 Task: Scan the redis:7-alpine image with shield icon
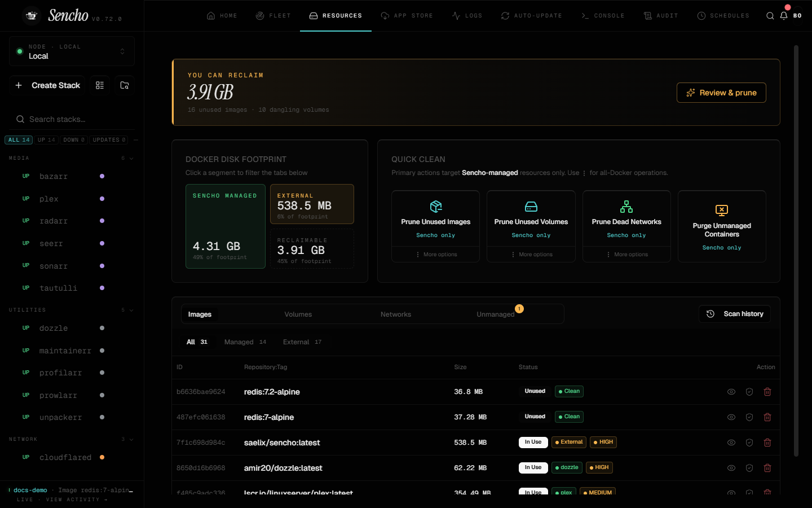(x=749, y=417)
